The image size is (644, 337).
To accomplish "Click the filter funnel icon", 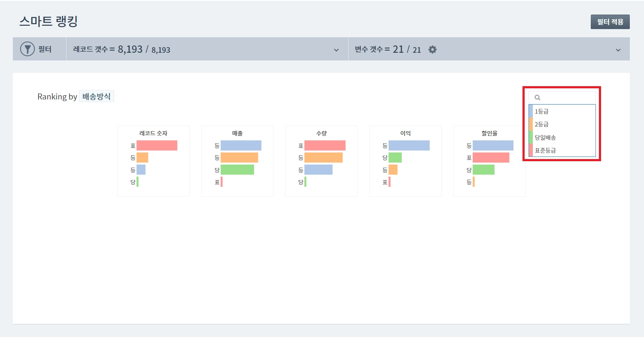I will click(27, 49).
